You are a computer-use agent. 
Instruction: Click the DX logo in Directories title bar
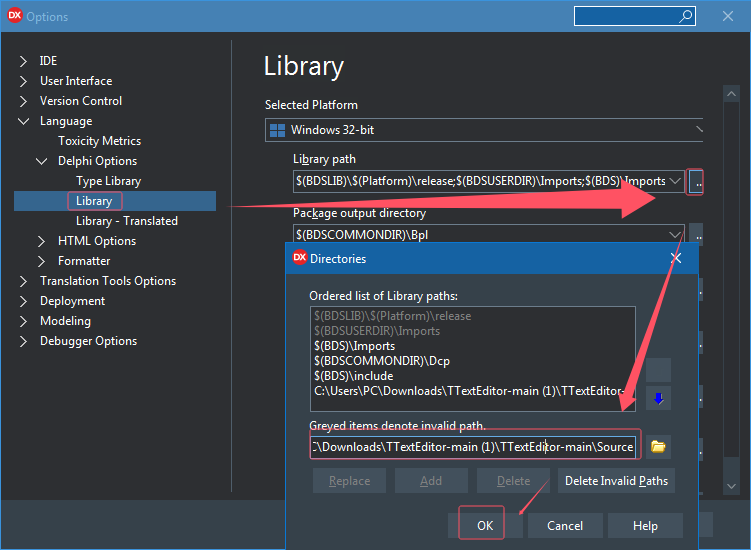coord(300,258)
